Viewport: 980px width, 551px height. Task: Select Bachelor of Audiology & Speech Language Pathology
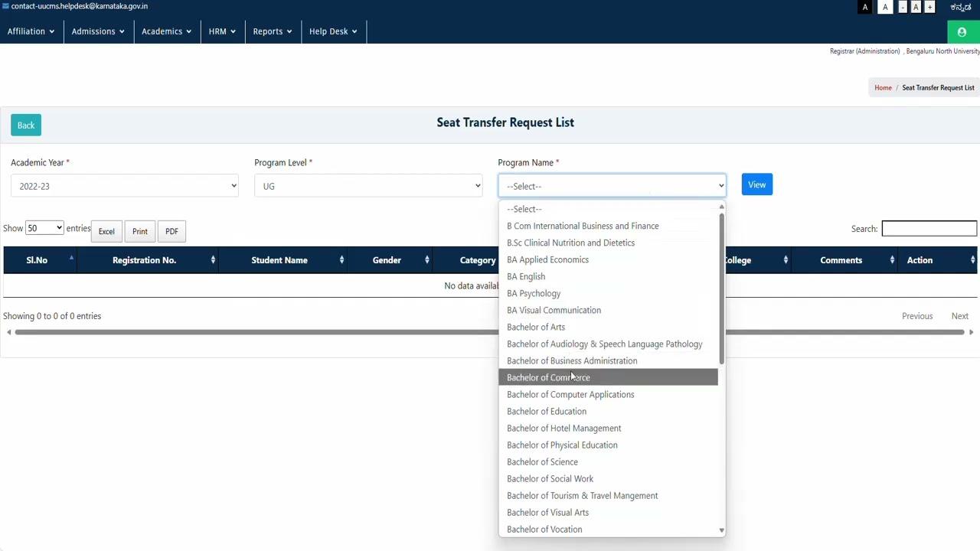609,344
